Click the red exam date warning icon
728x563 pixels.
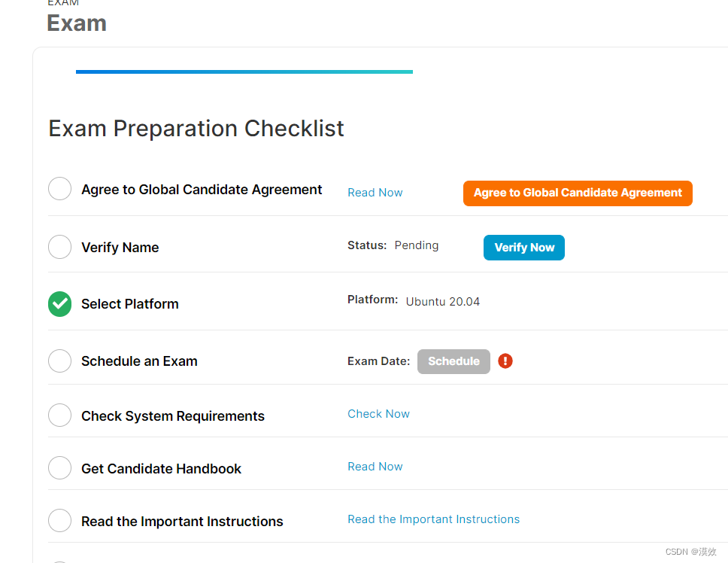[x=505, y=361]
